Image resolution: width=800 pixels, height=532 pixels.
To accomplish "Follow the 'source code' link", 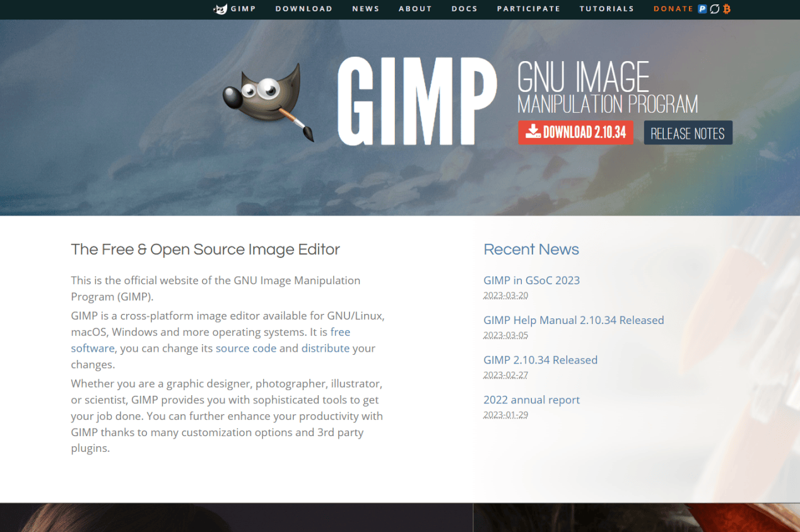I will [x=246, y=349].
